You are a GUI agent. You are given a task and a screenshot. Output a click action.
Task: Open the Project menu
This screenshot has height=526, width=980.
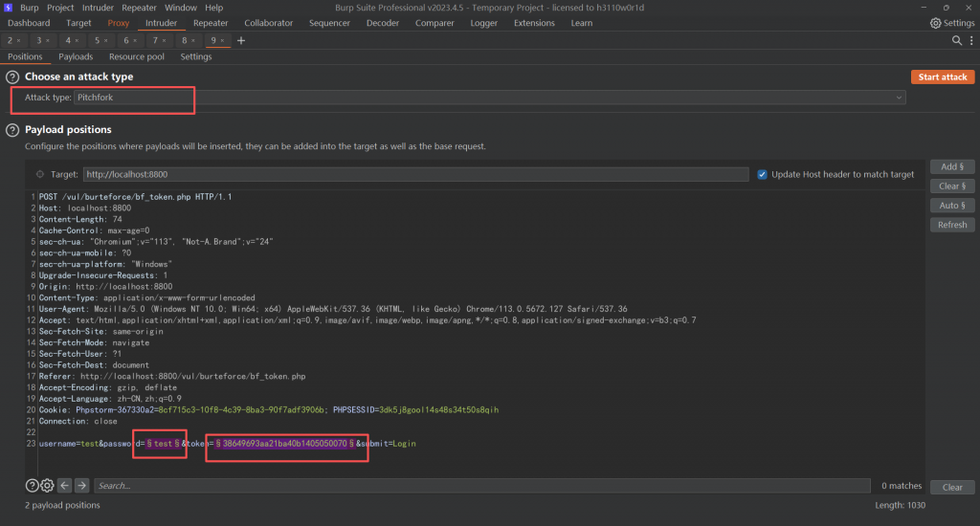click(x=61, y=8)
